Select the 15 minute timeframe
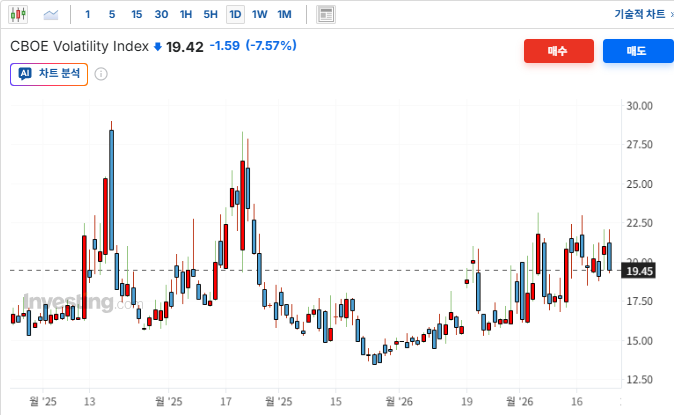 pos(137,15)
